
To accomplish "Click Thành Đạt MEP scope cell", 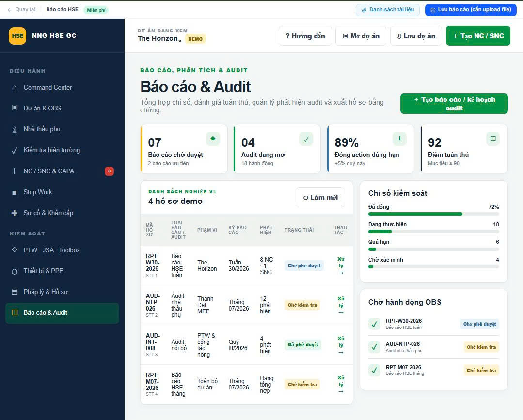I will coord(205,305).
